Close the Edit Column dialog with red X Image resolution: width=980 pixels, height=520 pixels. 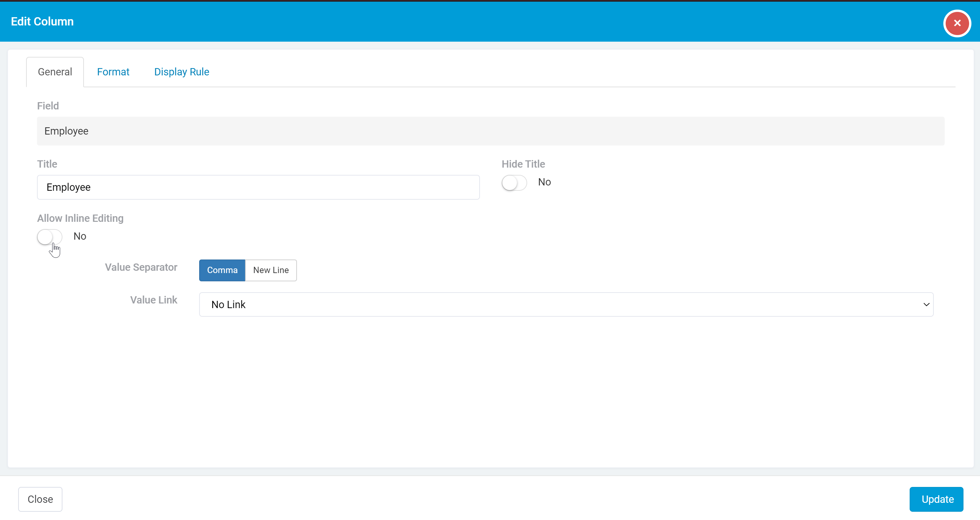[x=957, y=23]
